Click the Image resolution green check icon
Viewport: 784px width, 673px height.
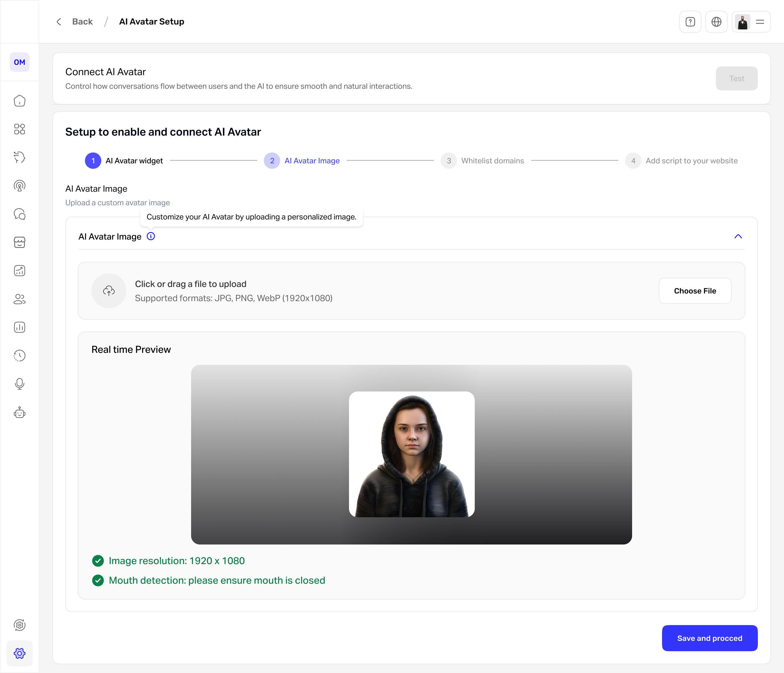click(x=98, y=561)
